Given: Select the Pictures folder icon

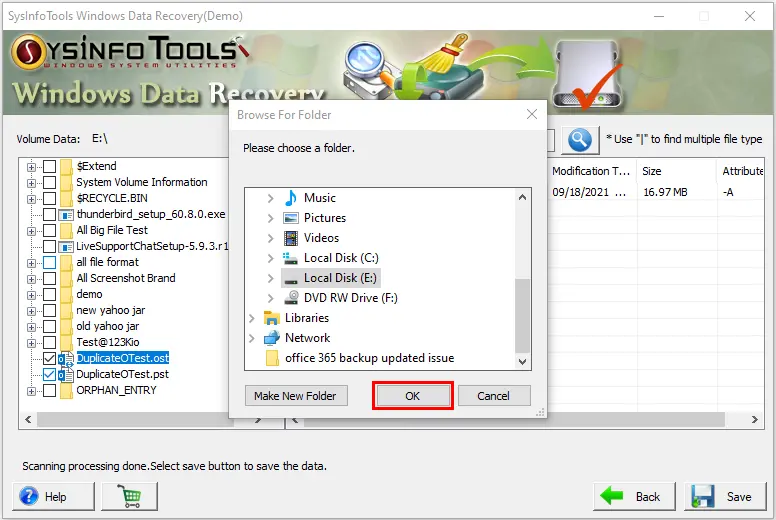Looking at the screenshot, I should pos(291,218).
